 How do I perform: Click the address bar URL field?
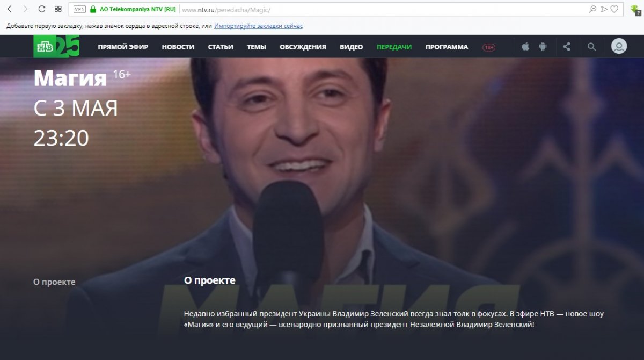(376, 9)
